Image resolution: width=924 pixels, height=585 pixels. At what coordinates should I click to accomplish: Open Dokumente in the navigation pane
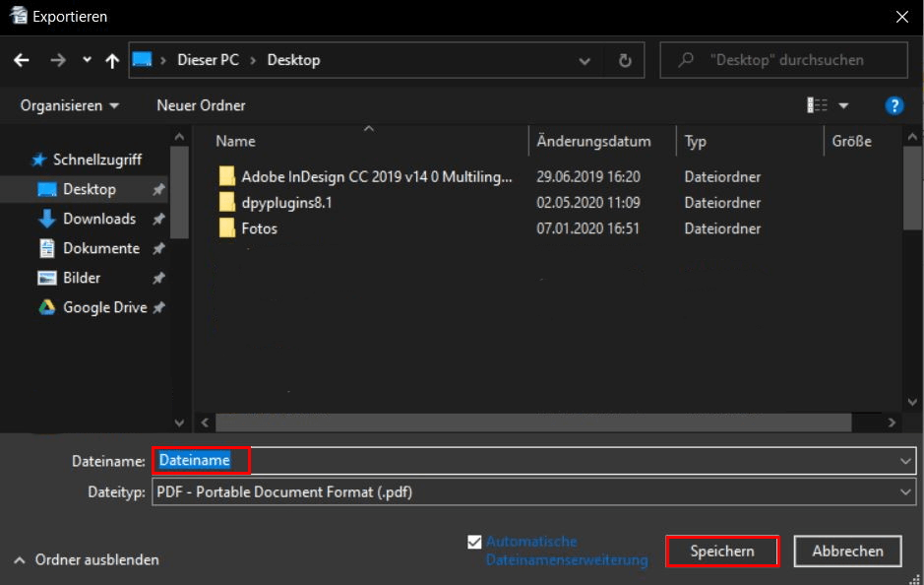[101, 248]
